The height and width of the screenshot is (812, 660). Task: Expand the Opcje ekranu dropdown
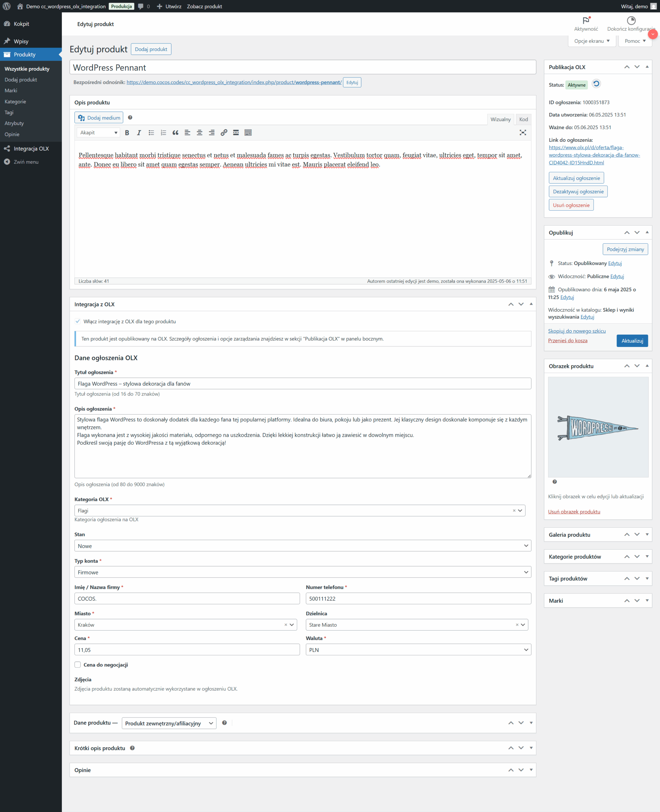tap(591, 41)
